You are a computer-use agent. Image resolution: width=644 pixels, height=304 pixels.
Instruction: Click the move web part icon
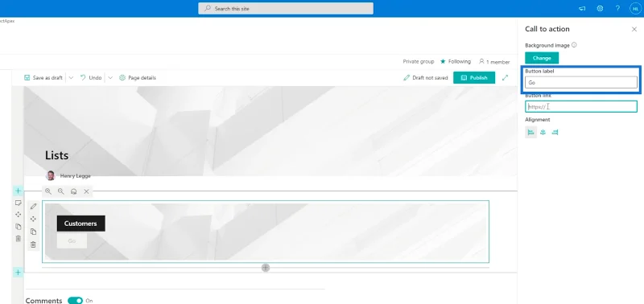[34, 219]
